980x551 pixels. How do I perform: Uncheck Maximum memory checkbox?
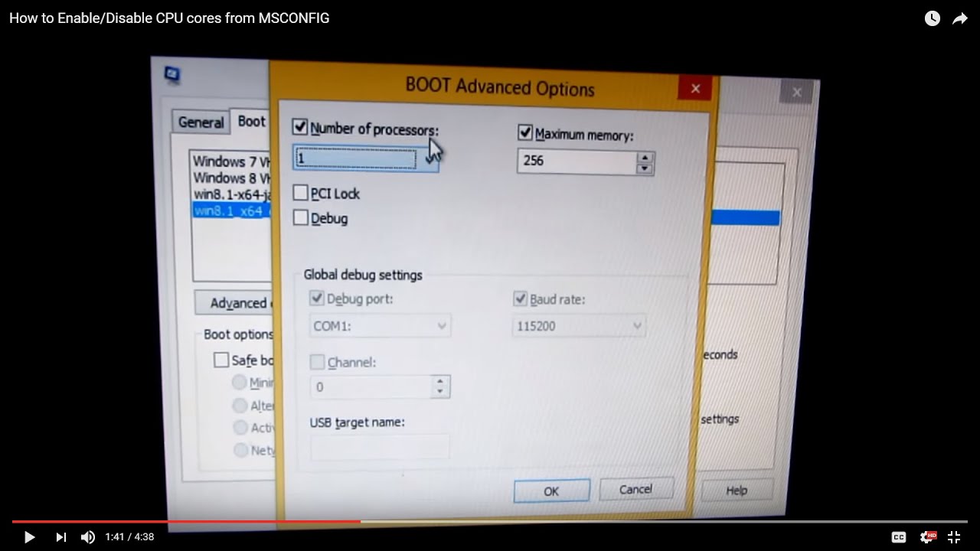click(x=524, y=132)
